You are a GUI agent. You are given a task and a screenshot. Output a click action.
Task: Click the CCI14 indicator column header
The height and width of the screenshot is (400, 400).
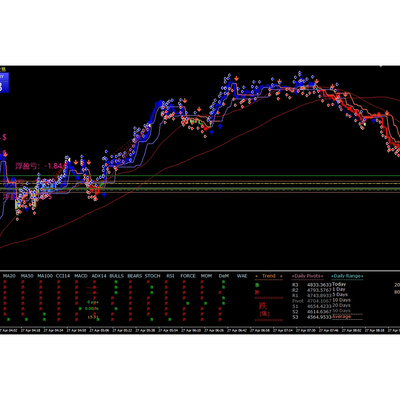[x=63, y=276]
